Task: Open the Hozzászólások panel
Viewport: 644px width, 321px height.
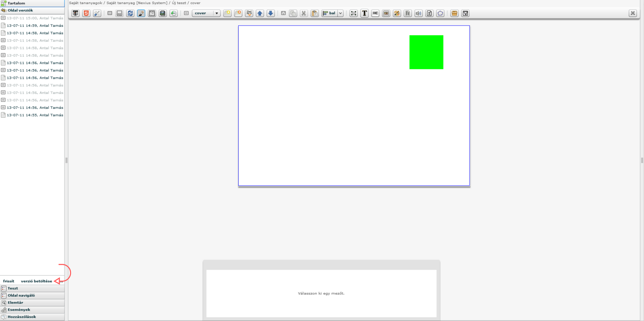Action: point(22,317)
